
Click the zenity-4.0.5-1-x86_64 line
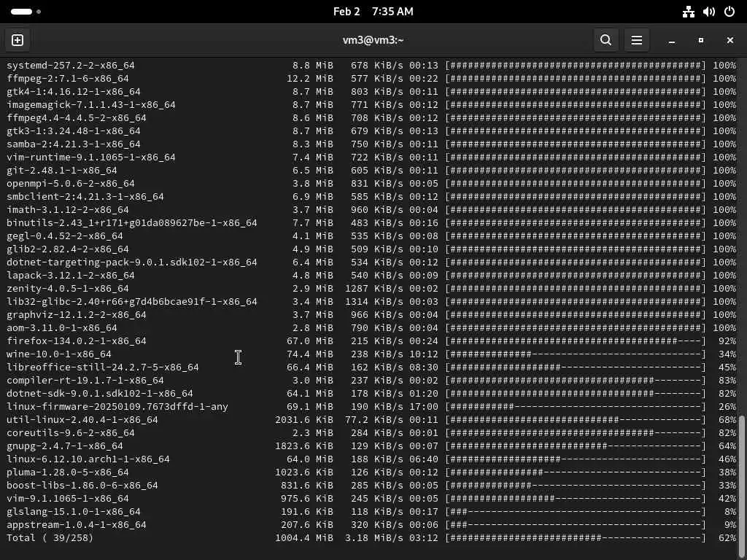[x=371, y=289]
